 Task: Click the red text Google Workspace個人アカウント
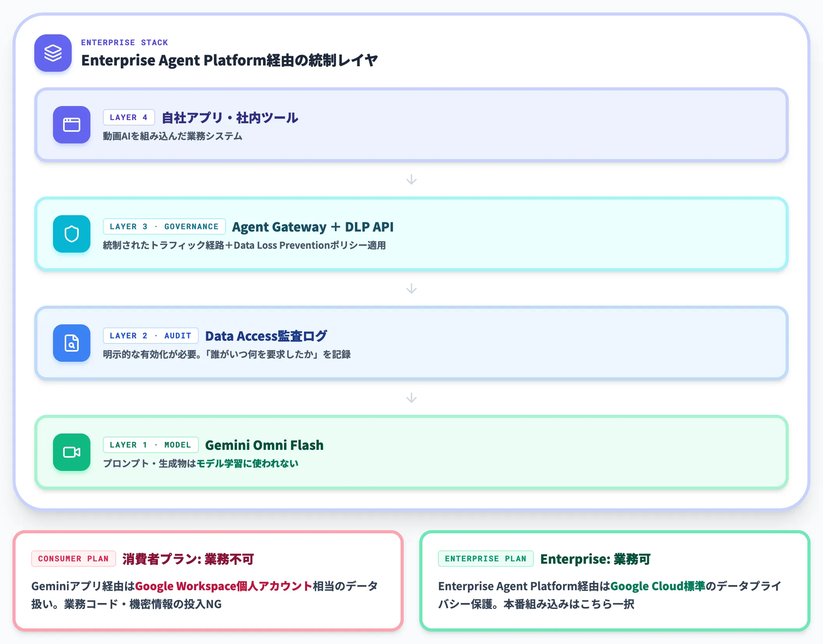[x=224, y=586]
